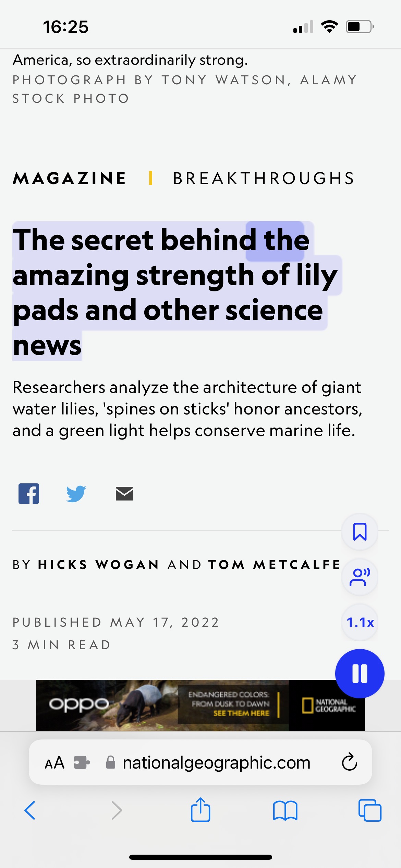Pause the read-aloud playback
The height and width of the screenshot is (868, 401).
360,674
